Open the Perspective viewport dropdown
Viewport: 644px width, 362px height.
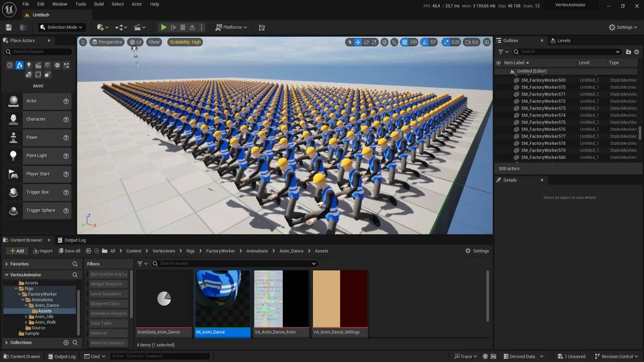107,42
